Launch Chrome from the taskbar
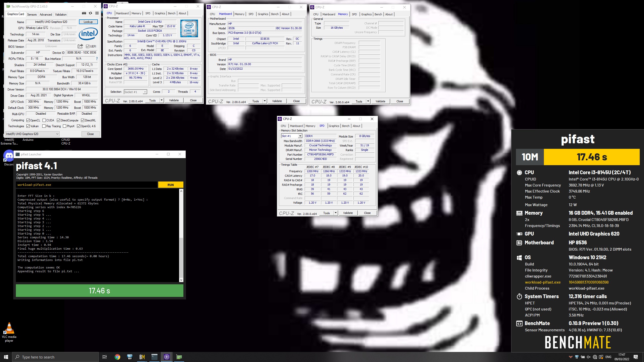Viewport: 644px width, 362px height. 117,357
